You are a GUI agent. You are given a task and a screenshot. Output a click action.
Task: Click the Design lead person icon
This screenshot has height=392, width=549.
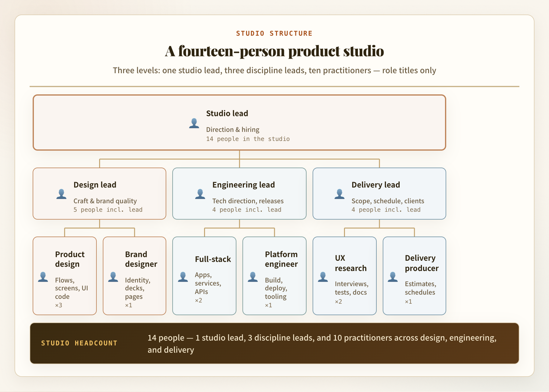point(61,194)
